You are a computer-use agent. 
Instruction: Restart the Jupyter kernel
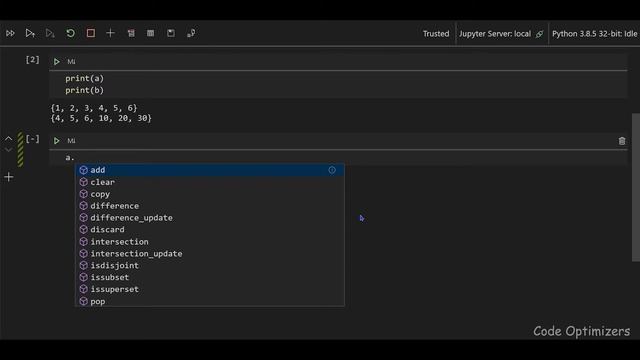point(70,33)
